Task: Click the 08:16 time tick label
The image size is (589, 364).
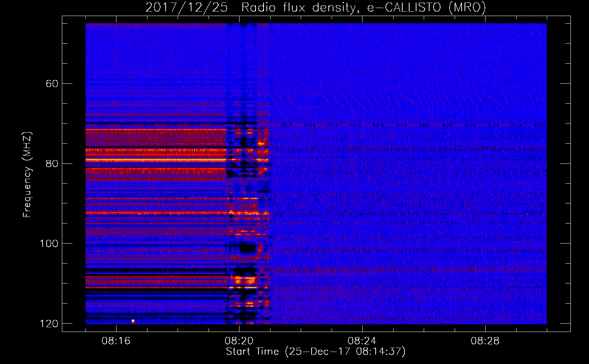Action: click(116, 341)
